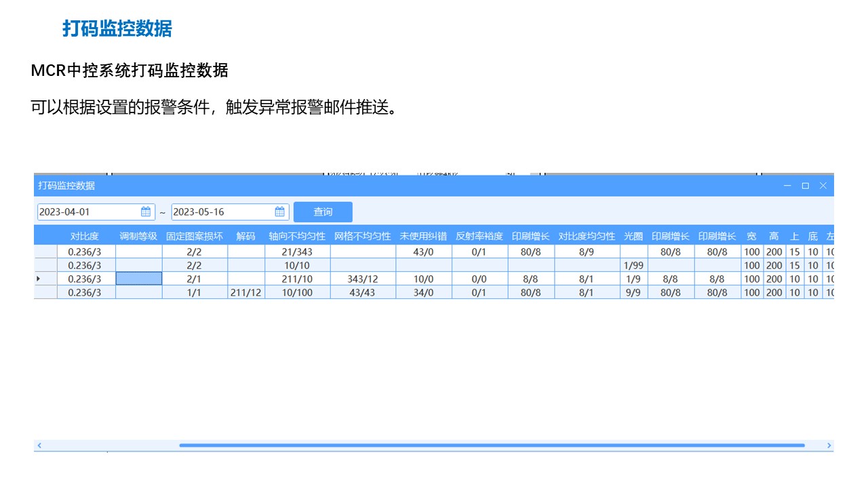The width and height of the screenshot is (868, 488).
Task: Click the left scroll arrow of horizontal scrollbar
Action: (39, 445)
